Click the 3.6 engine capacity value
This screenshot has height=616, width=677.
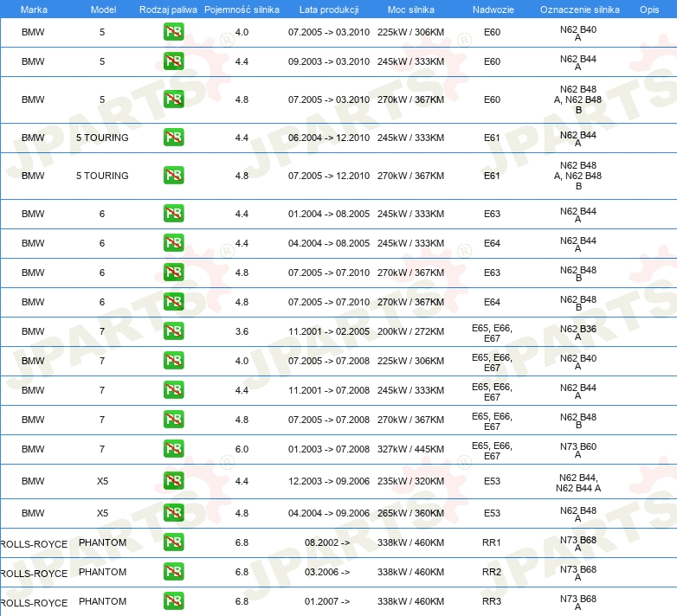pos(242,331)
